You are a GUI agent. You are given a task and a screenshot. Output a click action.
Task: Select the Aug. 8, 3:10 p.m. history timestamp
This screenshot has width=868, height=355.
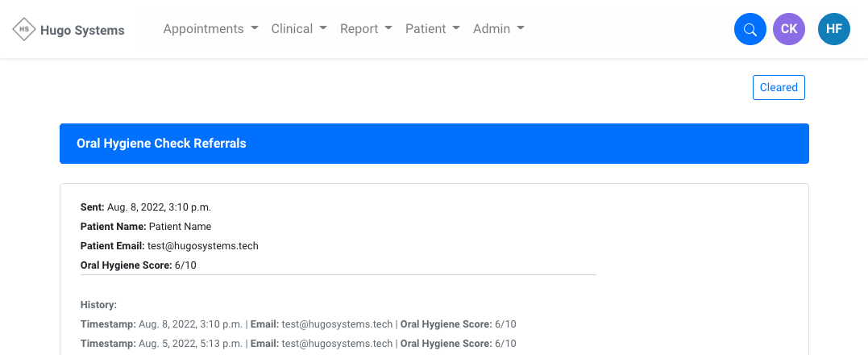click(191, 324)
